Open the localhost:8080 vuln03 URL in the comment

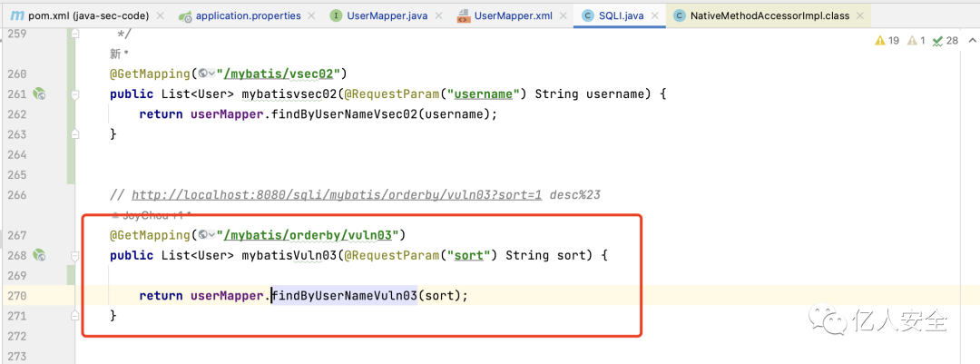337,195
